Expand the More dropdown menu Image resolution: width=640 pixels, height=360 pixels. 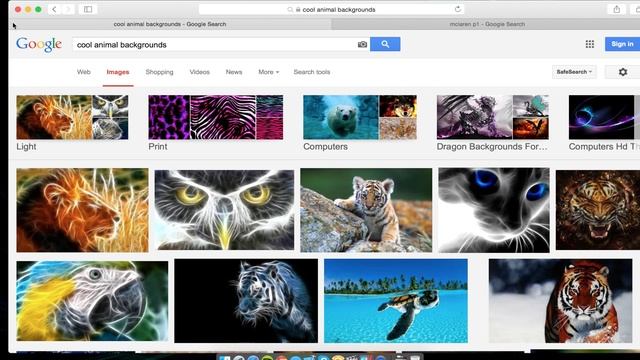[269, 72]
